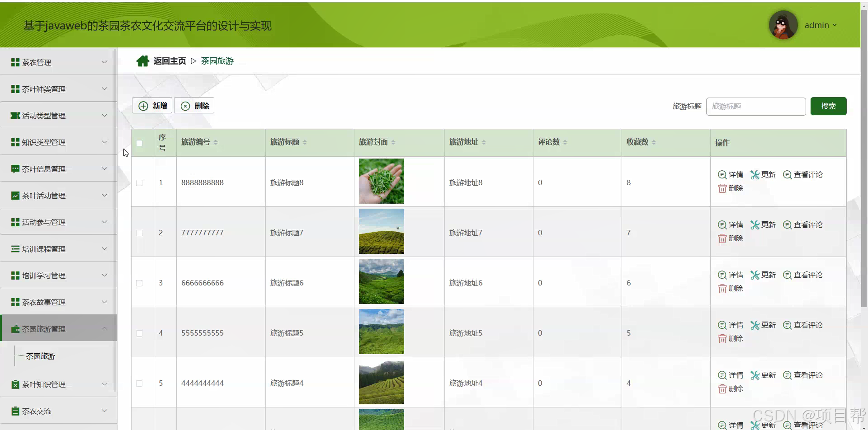Click the sidebar scrollbar thumb
Screen dimensions: 868x430
point(115,220)
